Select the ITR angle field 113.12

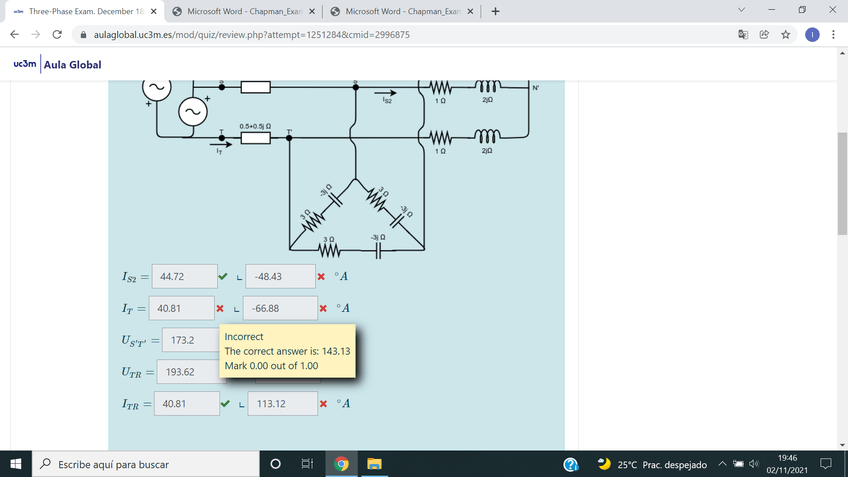tap(281, 404)
